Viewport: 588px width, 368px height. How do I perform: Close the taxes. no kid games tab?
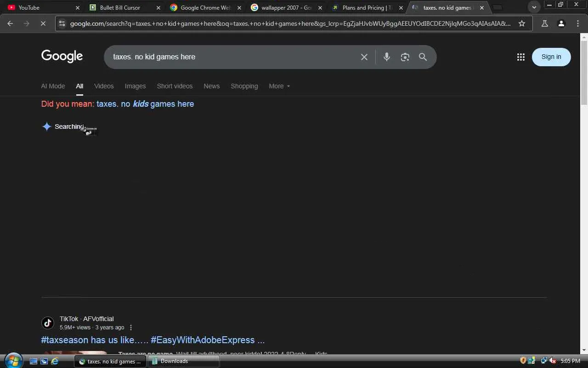482,8
